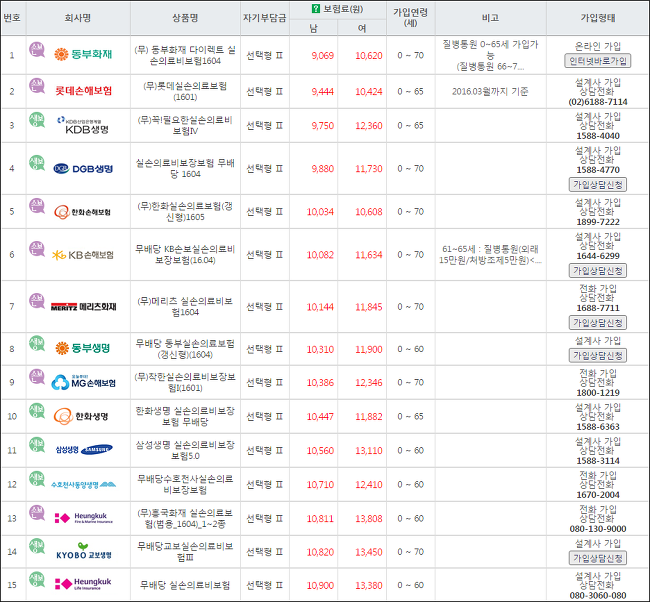Click product name 실손의료비보장보험 무배당 1604

[x=185, y=168]
